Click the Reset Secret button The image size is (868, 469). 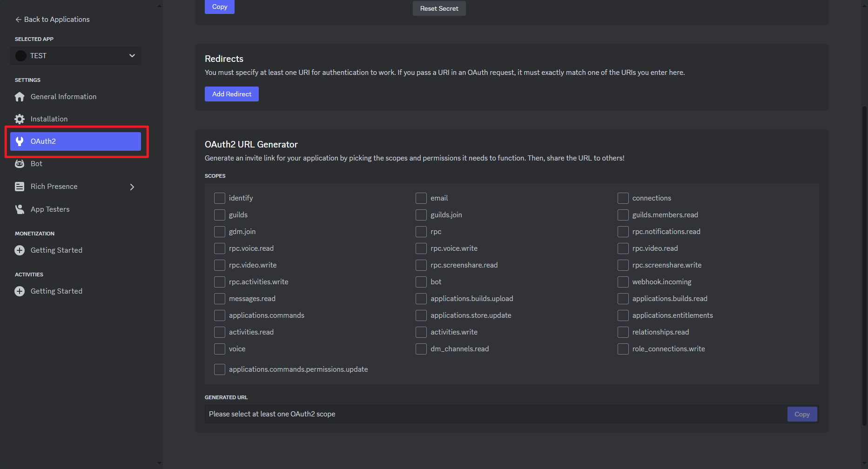pos(439,8)
